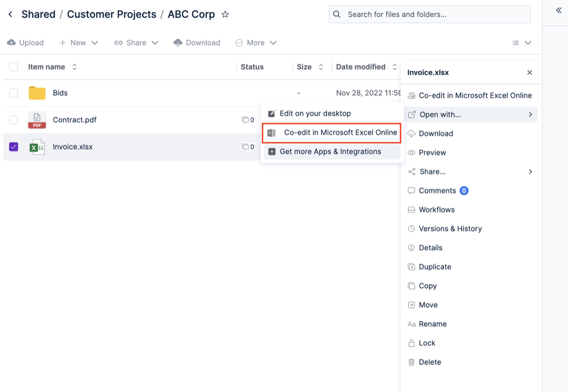
Task: Click Duplicate in the panel
Action: pos(471,267)
